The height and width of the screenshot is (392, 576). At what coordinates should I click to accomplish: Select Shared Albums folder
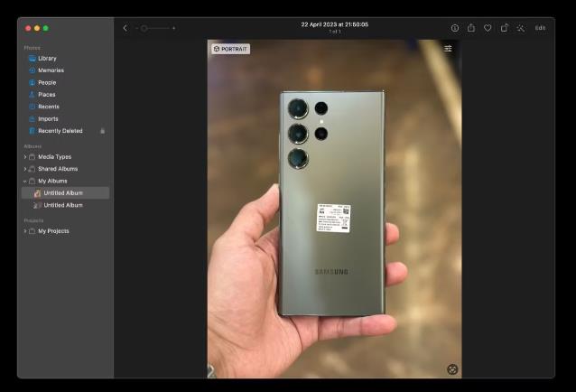[58, 169]
